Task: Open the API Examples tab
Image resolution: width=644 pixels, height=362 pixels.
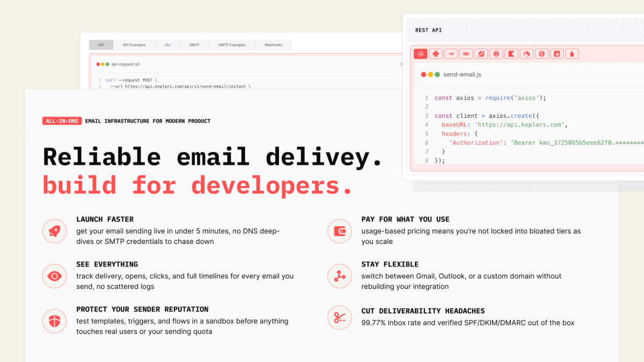Action: 134,45
